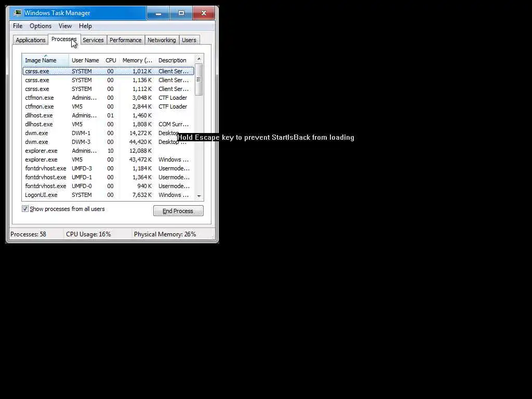Sort by User Name column header
The image size is (532, 399).
click(86, 60)
